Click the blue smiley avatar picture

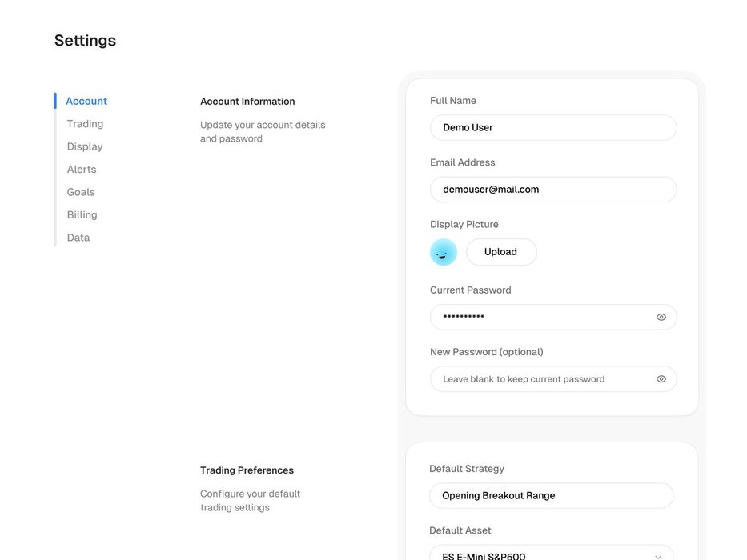coord(444,252)
